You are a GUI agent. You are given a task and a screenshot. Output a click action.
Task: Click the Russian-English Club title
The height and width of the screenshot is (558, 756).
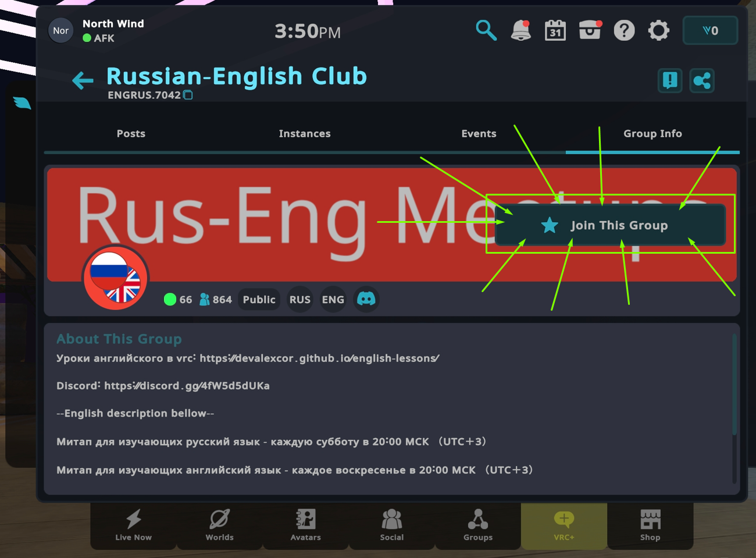click(237, 76)
